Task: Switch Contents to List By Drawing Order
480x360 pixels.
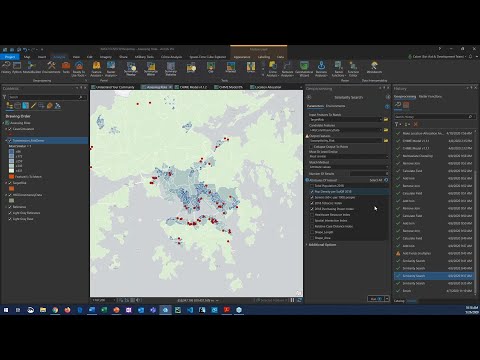Action: 10,106
